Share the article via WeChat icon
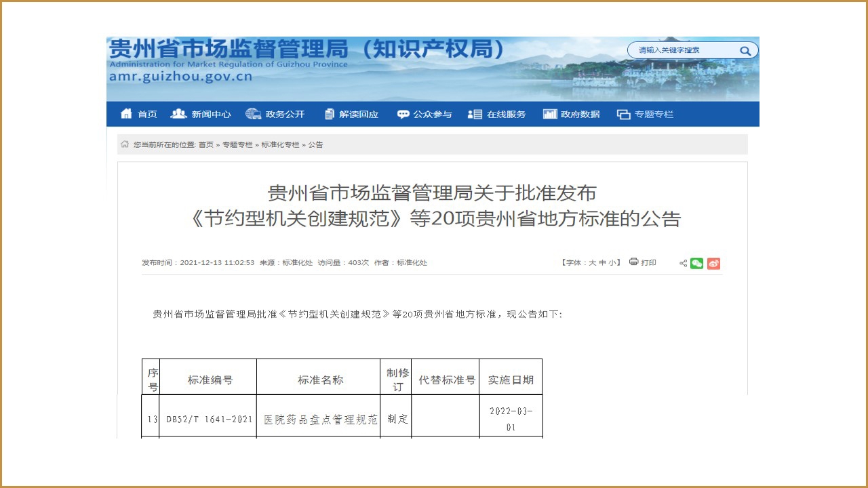 696,264
